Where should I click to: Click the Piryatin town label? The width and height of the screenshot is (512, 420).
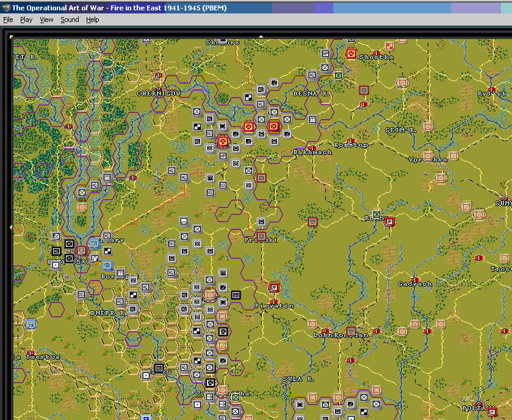click(x=274, y=306)
